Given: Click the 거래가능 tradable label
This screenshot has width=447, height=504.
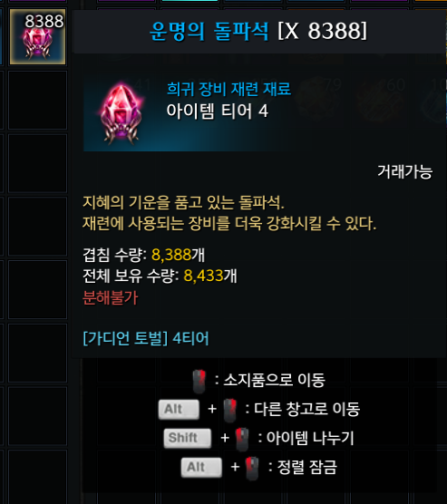Looking at the screenshot, I should [405, 171].
